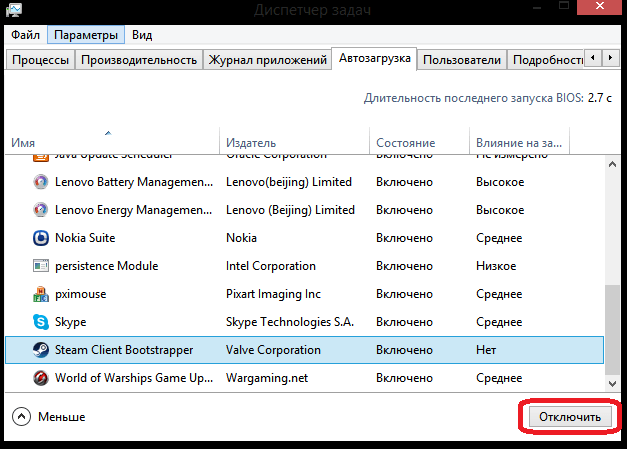Image resolution: width=627 pixels, height=449 pixels.
Task: Select Lenovo Battery Managemen... row name
Action: pos(134,182)
